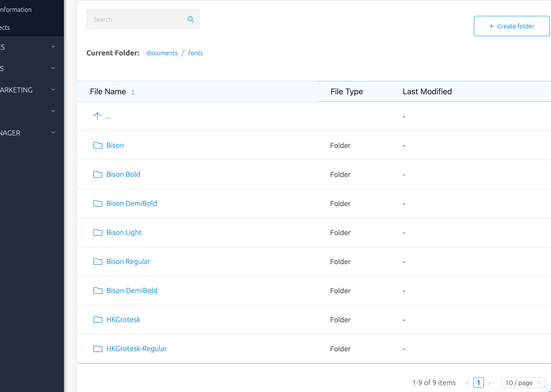Click the up-arrow parent folder icon
Screen dimensions: 551x392
[x=97, y=116]
